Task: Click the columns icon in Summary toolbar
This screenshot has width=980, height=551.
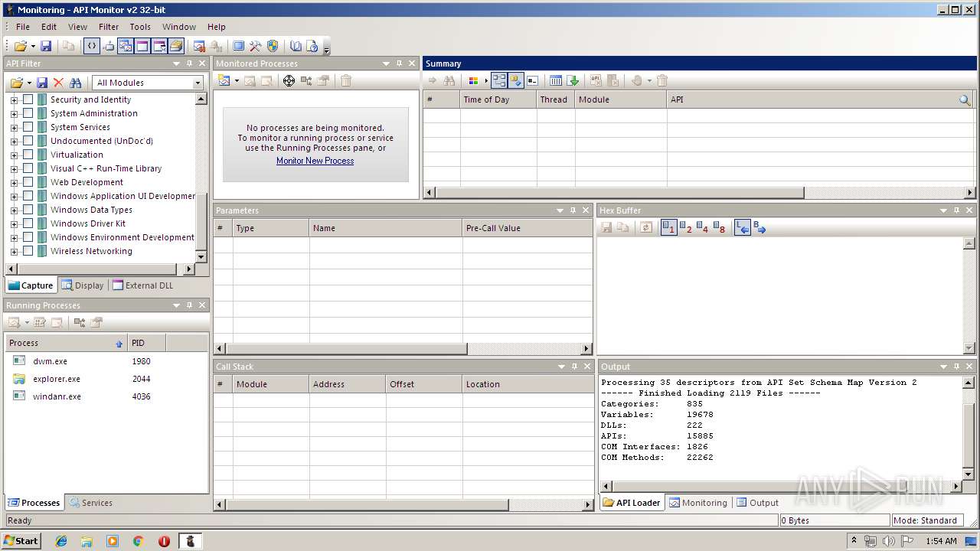Action: 556,80
